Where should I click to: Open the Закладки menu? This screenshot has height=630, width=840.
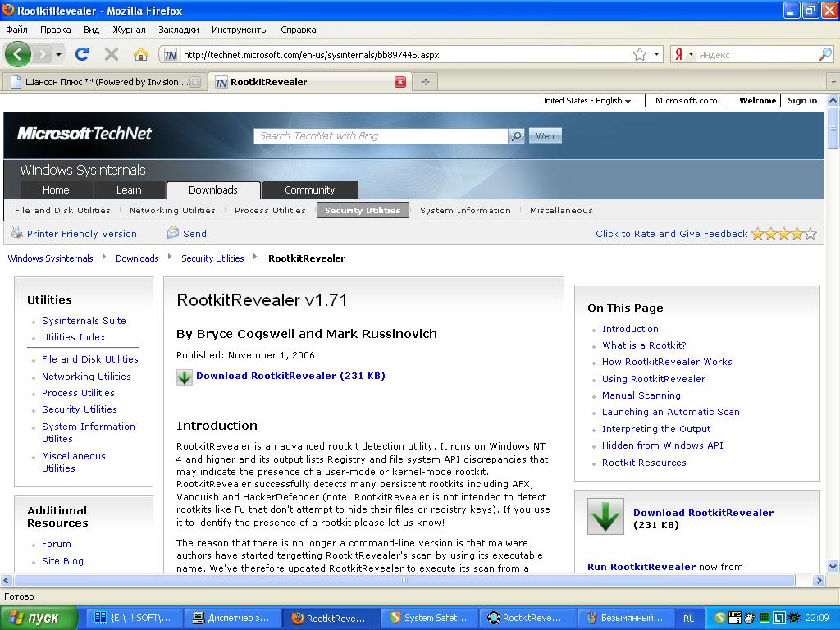coord(178,30)
